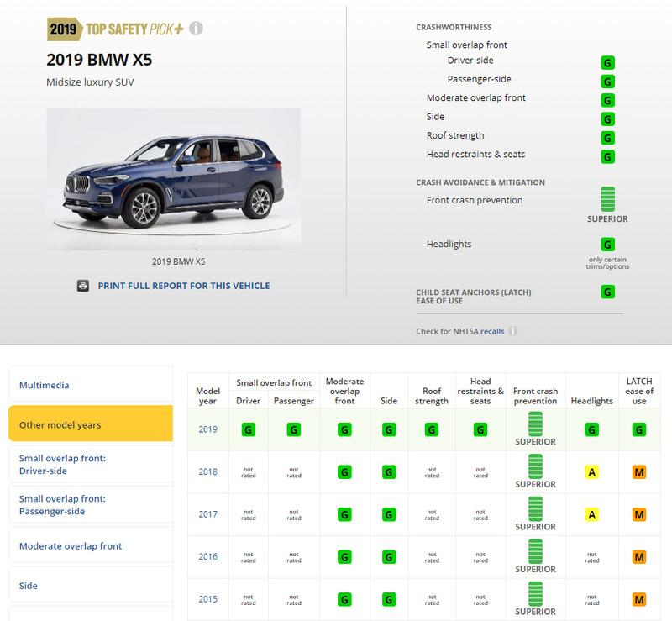Click the 2019 row Driver small overlap G badge
Screen dimensions: 672x621
pos(248,429)
